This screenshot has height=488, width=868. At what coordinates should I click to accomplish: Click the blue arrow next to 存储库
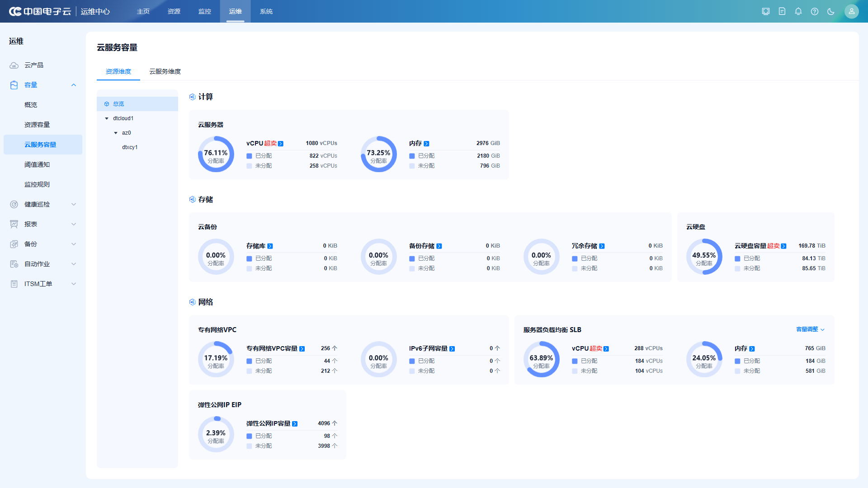click(270, 246)
